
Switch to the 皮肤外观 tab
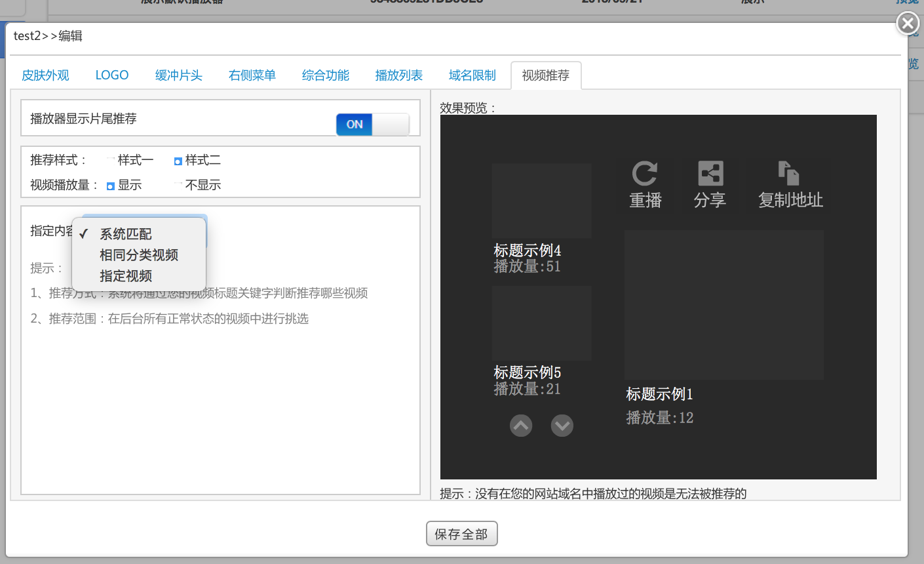pos(45,75)
